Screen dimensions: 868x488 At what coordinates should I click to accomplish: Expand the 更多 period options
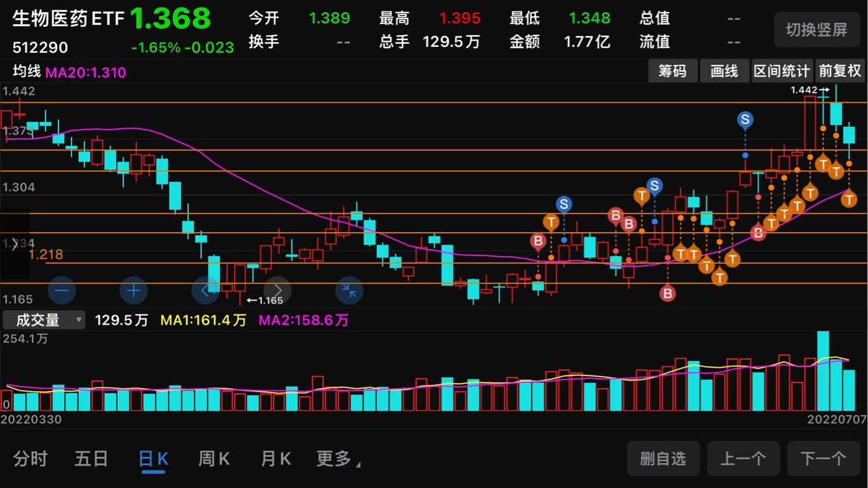339,459
